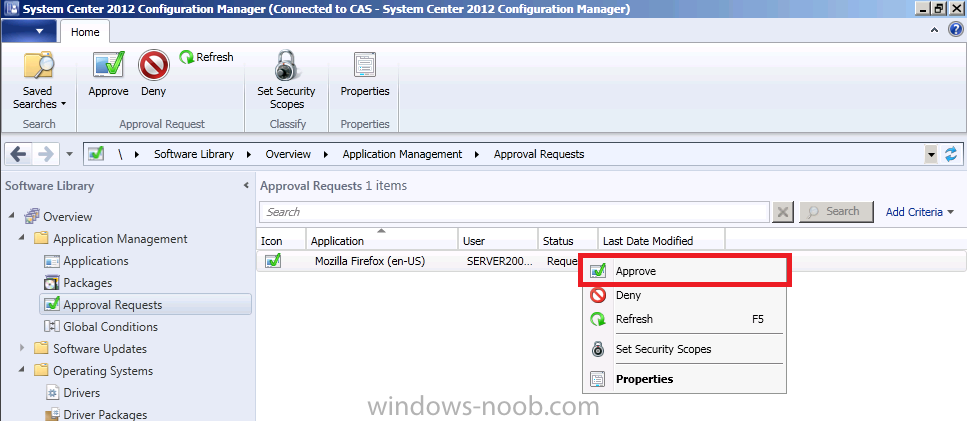
Task: Click the SERVER200... user cell
Action: pos(500,261)
